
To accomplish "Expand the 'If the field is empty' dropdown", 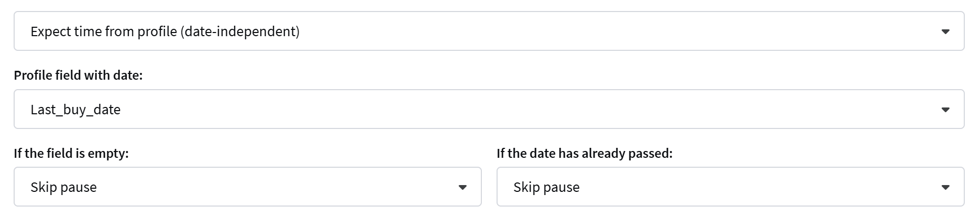I will [x=247, y=187].
